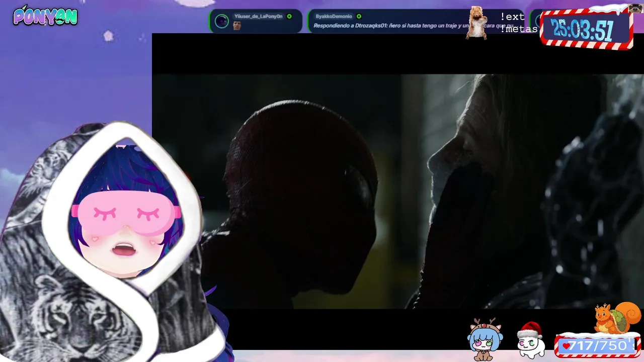Screen dimensions: 644x362
Task: Click the ByakkoDemonio username
Action: (x=334, y=17)
